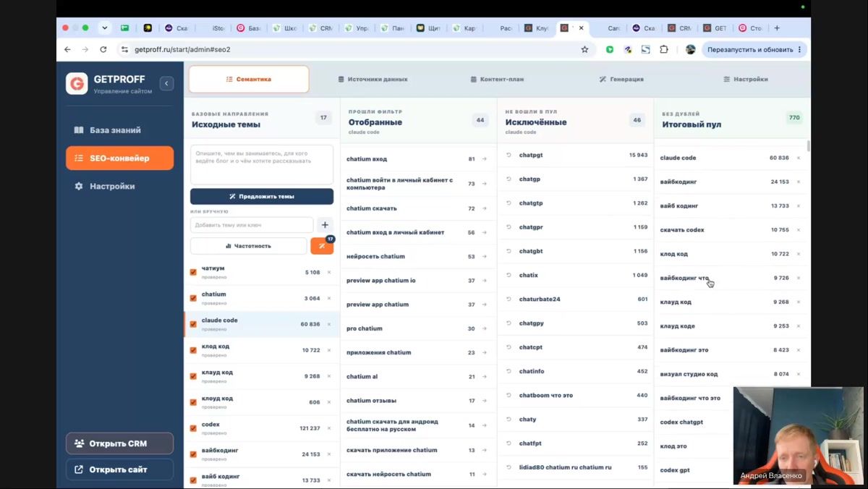Focus the Добавить тему или ключ field
The height and width of the screenshot is (489, 868).
click(x=252, y=225)
